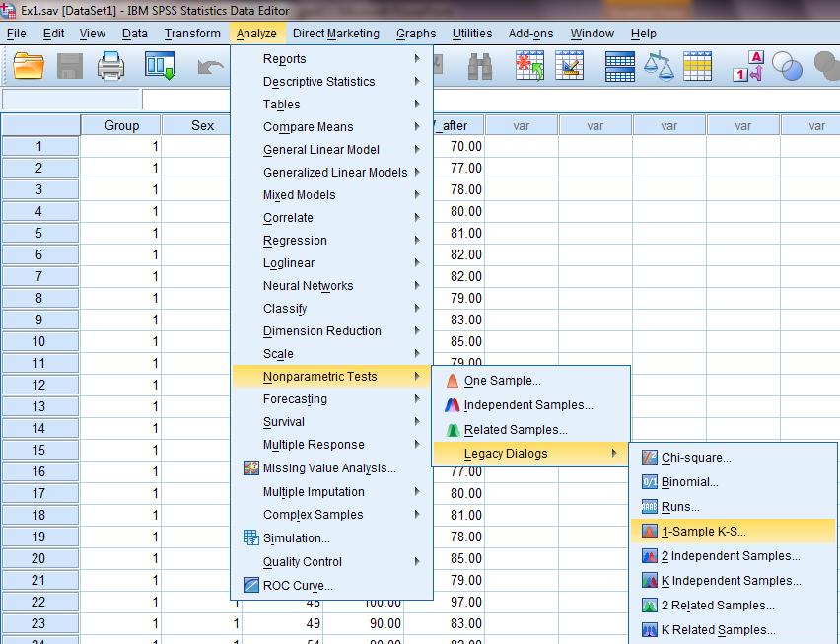The width and height of the screenshot is (840, 644).
Task: Open the Direct Marketing menu
Action: 336,34
